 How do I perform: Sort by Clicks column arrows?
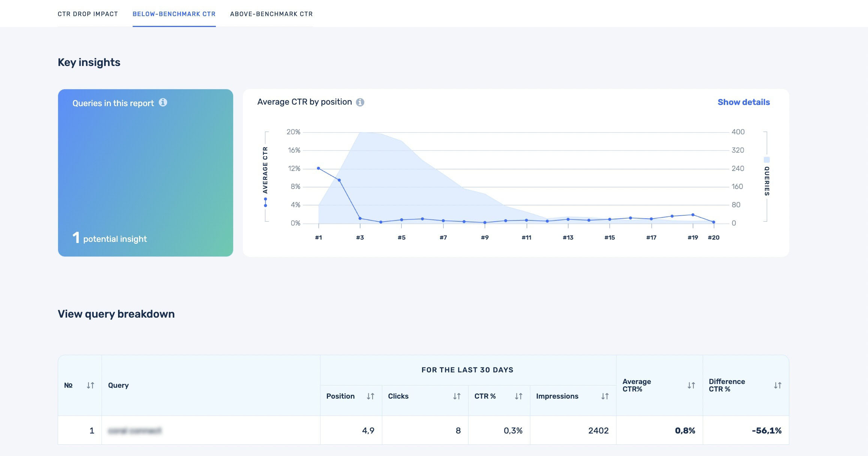coord(456,396)
